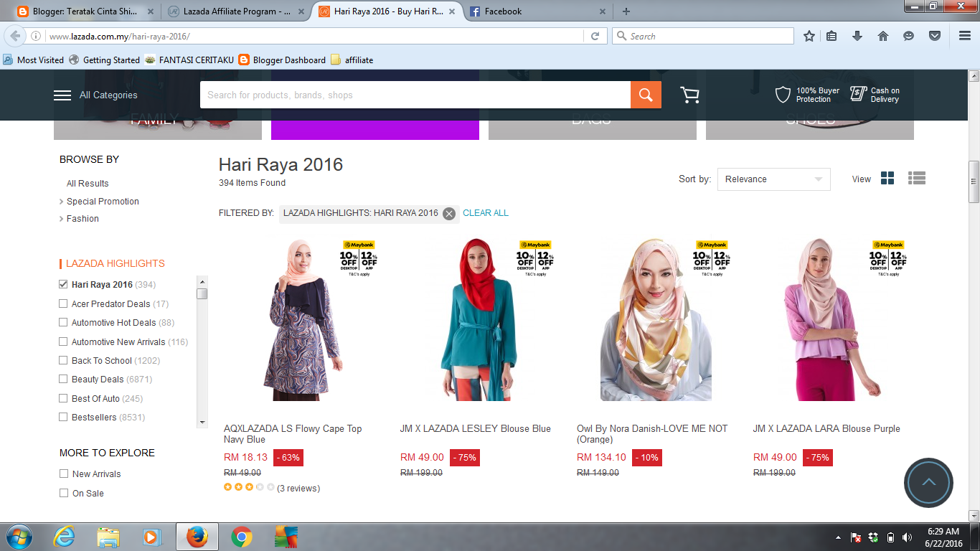This screenshot has width=980, height=551.
Task: Open the Firefox hamburger menu
Action: click(x=965, y=36)
